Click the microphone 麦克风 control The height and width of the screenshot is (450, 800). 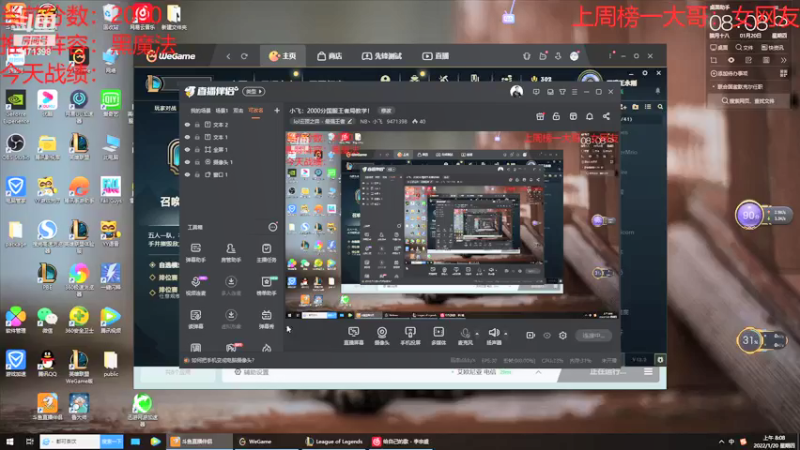pyautogui.click(x=465, y=336)
